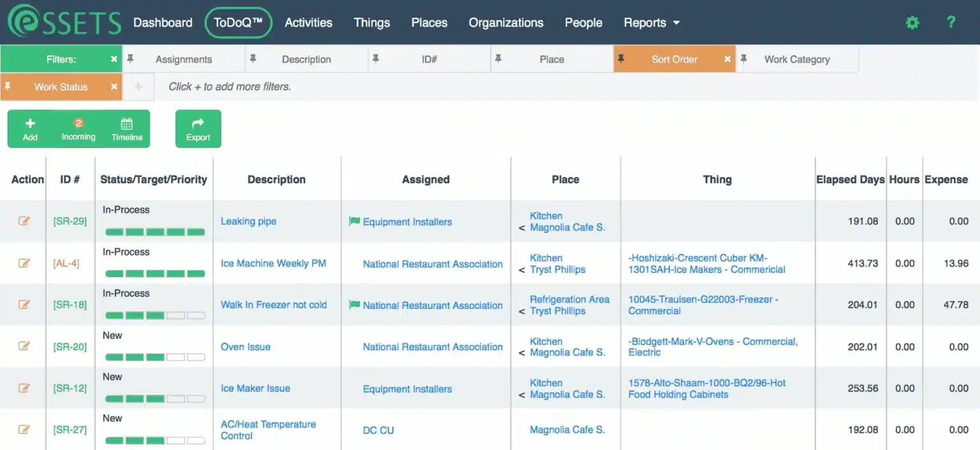980x450 pixels.
Task: Click the eSSETS logo
Action: 64,22
